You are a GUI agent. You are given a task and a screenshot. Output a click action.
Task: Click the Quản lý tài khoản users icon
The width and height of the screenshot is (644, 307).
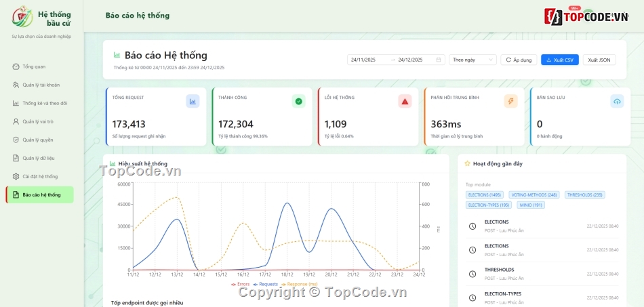click(x=16, y=85)
